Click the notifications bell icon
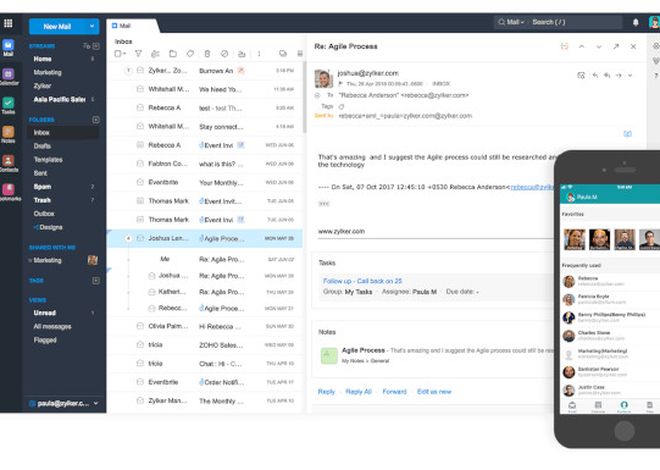The image size is (660, 470). 636,23
